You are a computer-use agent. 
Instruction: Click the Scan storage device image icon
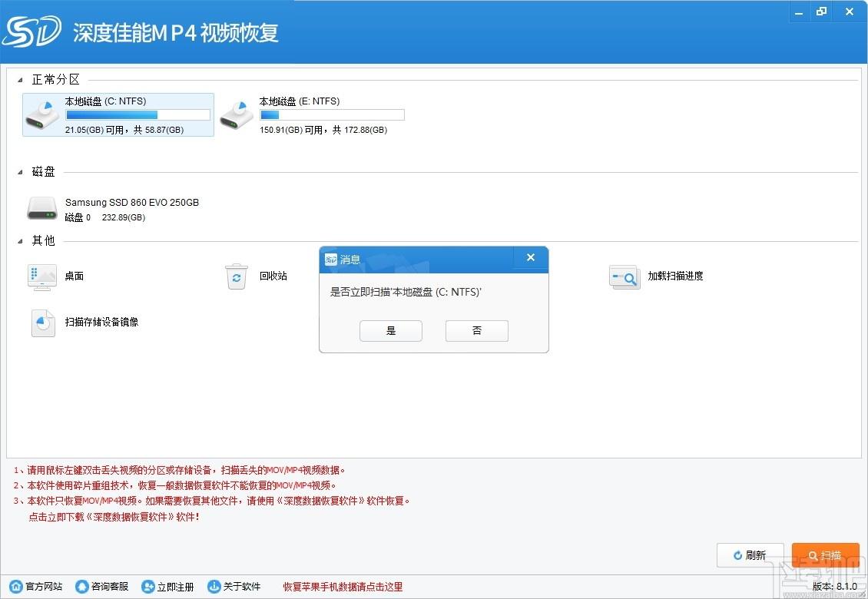43,323
